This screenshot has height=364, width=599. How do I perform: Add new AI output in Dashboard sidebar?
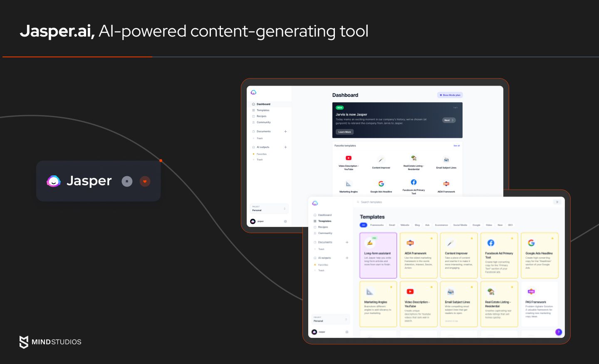[285, 147]
